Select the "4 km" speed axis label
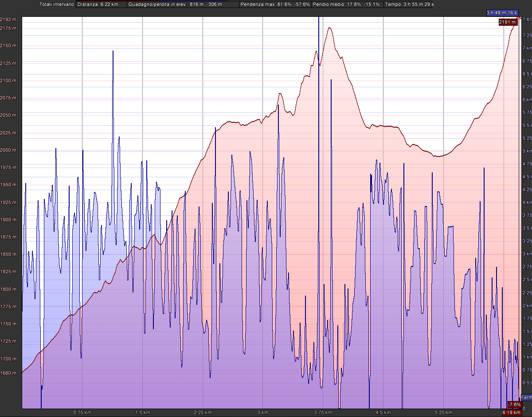The height and width of the screenshot is (417, 532). (527, 203)
